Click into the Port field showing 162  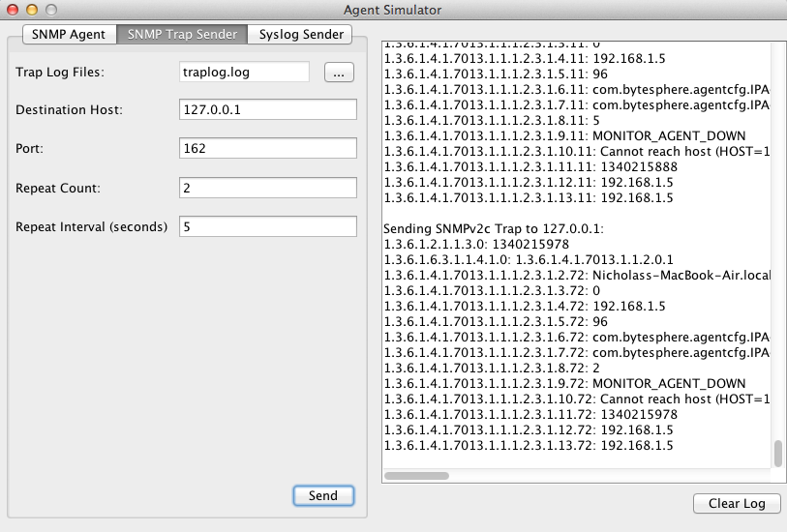[x=268, y=149]
